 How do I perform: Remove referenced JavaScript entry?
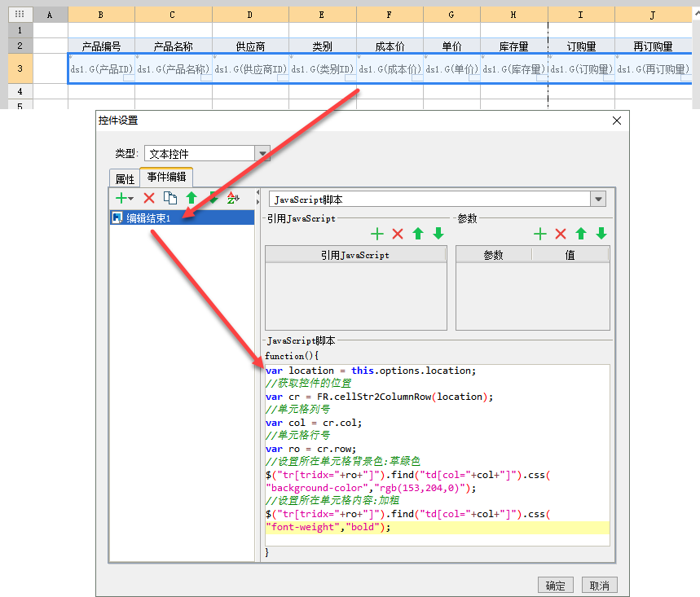(x=398, y=234)
